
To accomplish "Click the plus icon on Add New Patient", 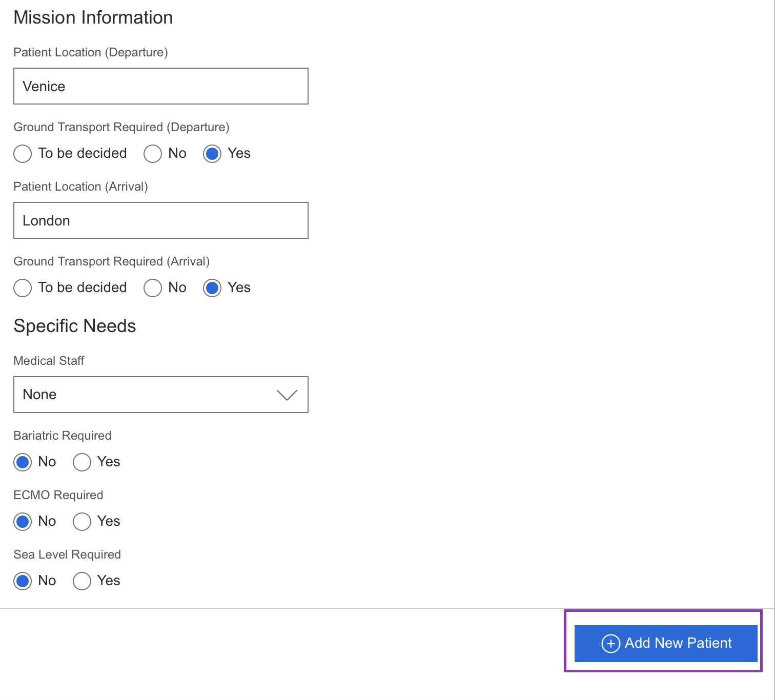I will pos(610,643).
